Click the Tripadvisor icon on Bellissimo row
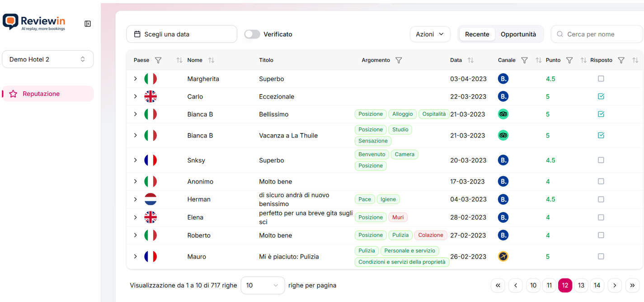This screenshot has width=644, height=302. pos(503,114)
